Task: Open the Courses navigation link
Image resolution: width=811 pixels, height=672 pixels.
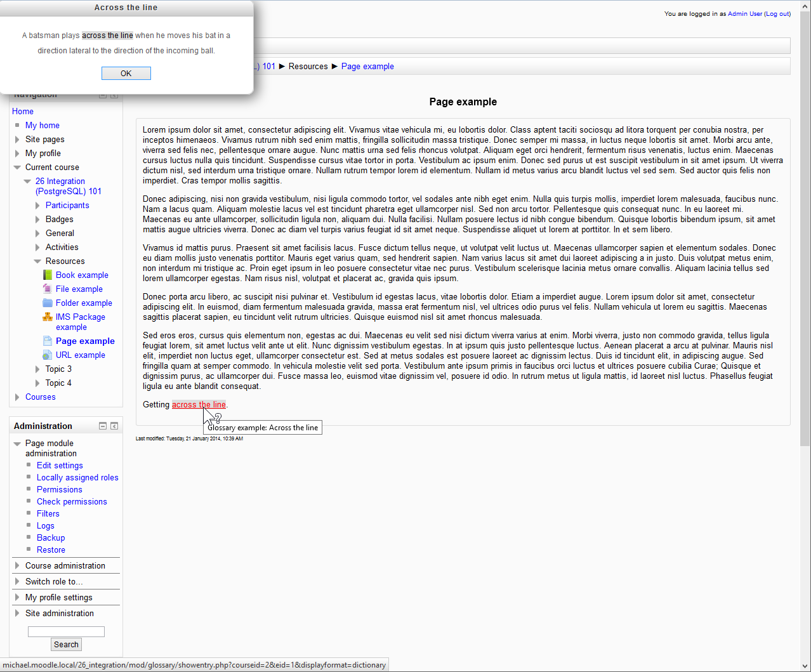Action: tap(41, 397)
